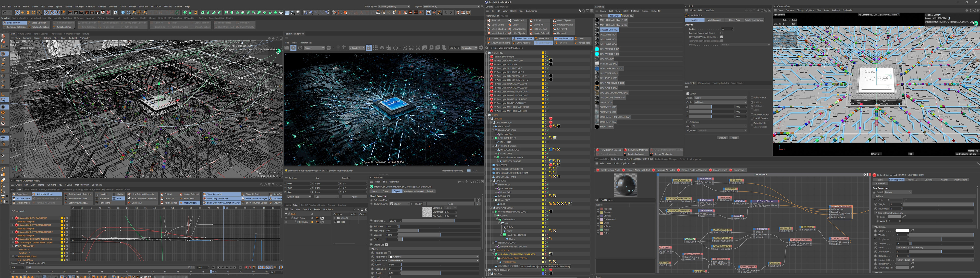The image size is (980, 278).
Task: Toggle the Z axis lock icon
Action: pos(57,13)
